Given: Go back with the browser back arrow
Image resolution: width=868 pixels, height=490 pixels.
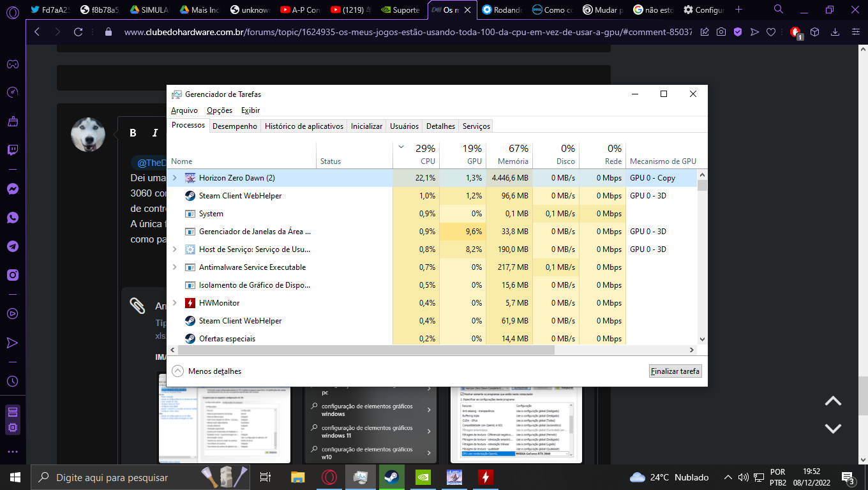Looking at the screenshot, I should pos(37,32).
